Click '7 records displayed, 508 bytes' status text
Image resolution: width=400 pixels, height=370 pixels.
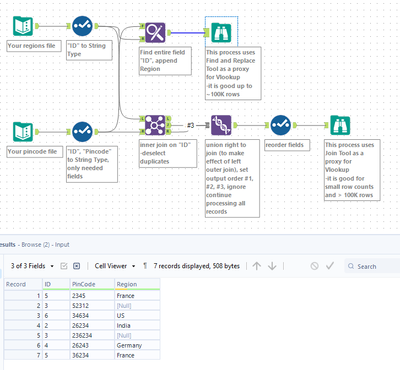(196, 266)
